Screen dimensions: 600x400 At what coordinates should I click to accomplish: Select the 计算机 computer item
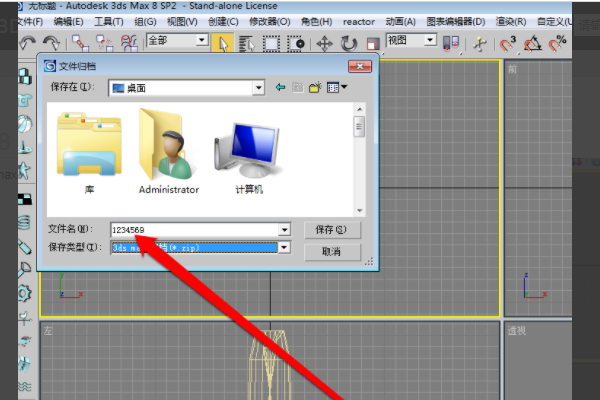[x=249, y=157]
